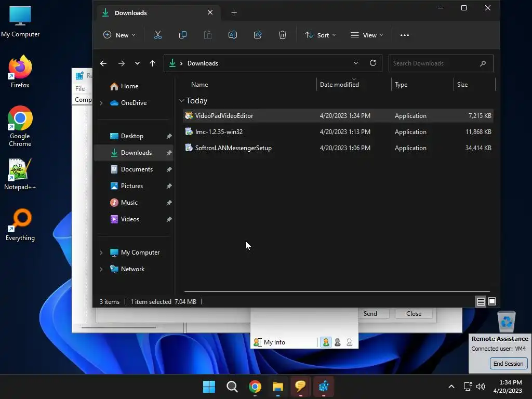Expand My Computer tree node

pos(101,252)
